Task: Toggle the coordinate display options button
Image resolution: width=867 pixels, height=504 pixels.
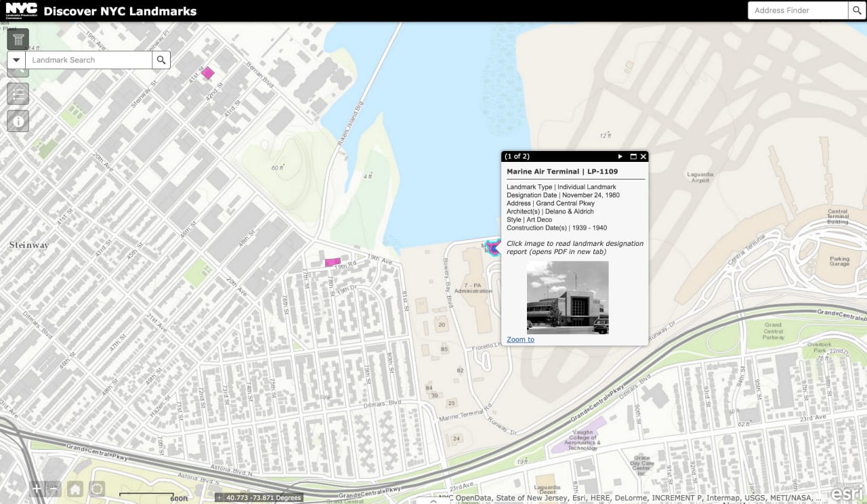Action: tap(219, 498)
